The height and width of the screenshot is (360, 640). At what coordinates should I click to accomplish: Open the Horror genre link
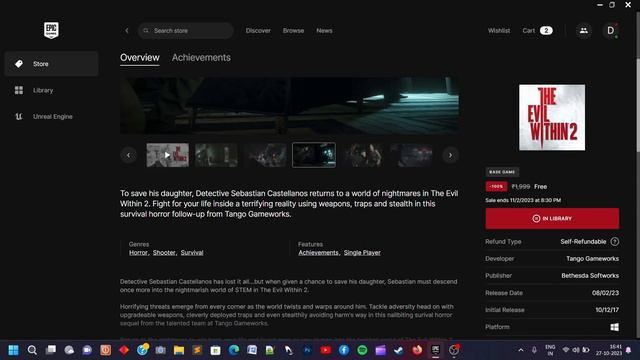click(138, 253)
